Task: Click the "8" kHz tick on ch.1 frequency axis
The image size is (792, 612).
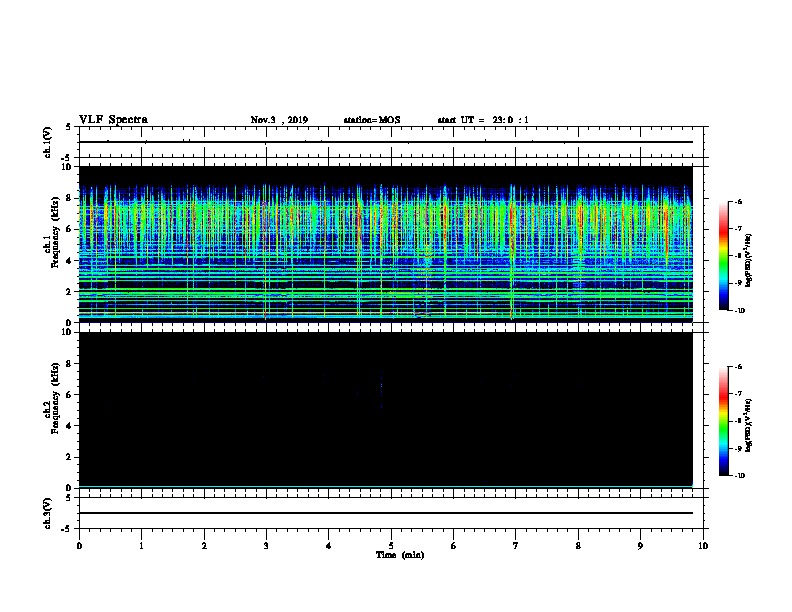Action: click(x=69, y=198)
